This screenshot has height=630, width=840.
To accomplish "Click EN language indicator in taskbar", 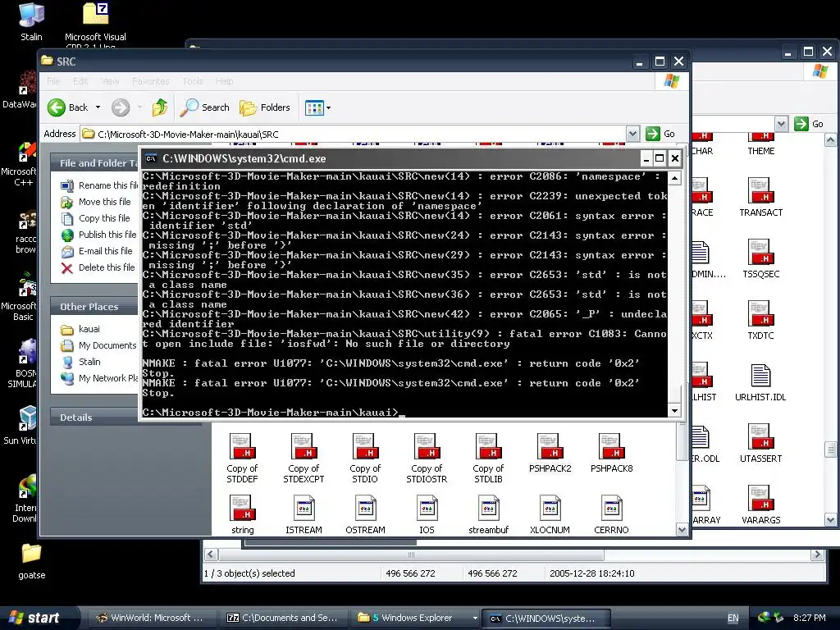I will 733,619.
